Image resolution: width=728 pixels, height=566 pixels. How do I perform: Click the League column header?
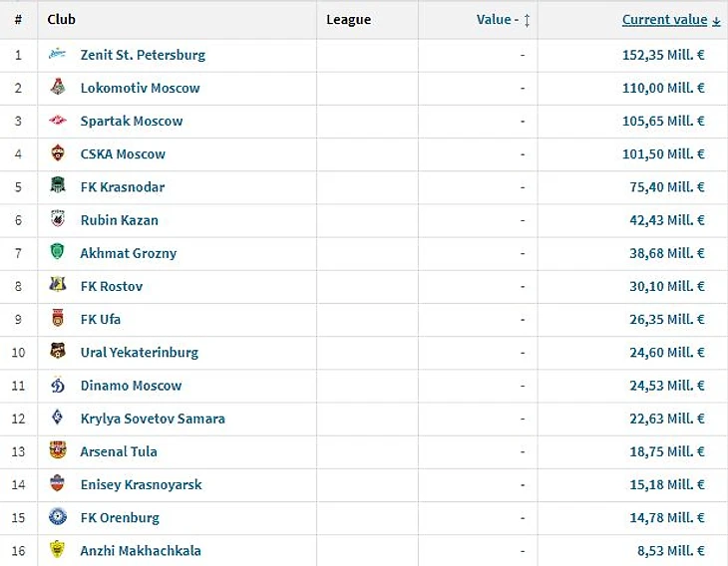[348, 20]
